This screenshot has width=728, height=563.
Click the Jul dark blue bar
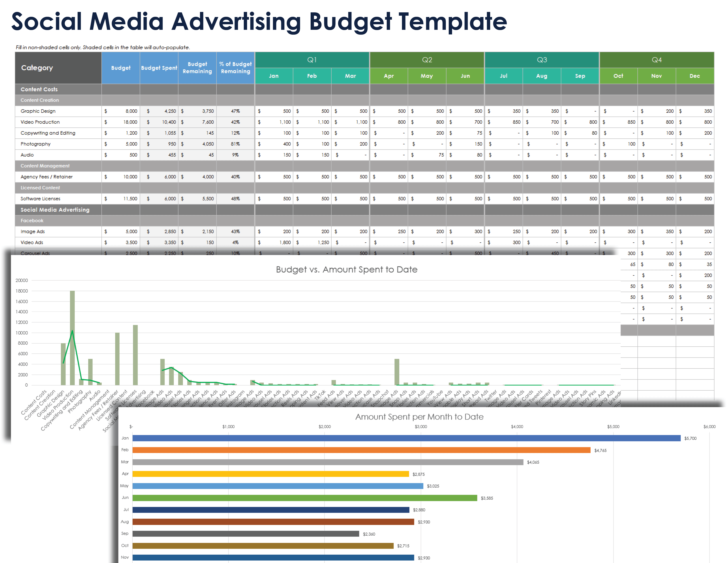(271, 510)
